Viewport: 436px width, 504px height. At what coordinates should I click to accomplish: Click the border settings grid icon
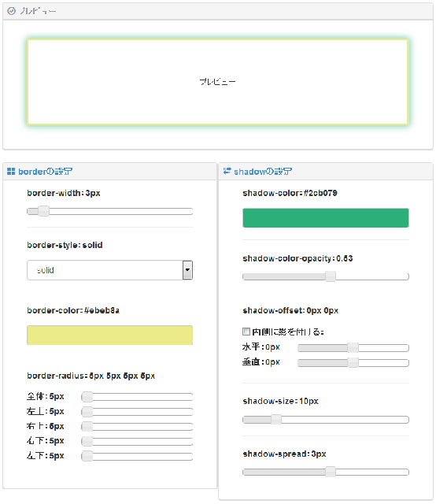click(x=11, y=172)
